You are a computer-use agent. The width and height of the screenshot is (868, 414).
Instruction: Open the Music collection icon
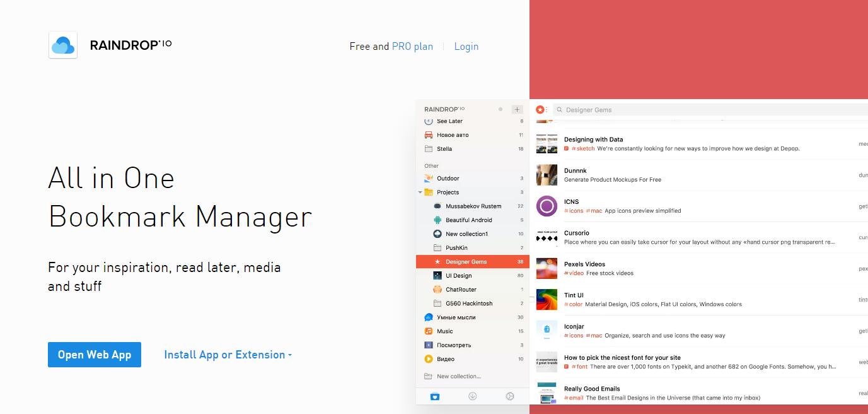pos(429,331)
